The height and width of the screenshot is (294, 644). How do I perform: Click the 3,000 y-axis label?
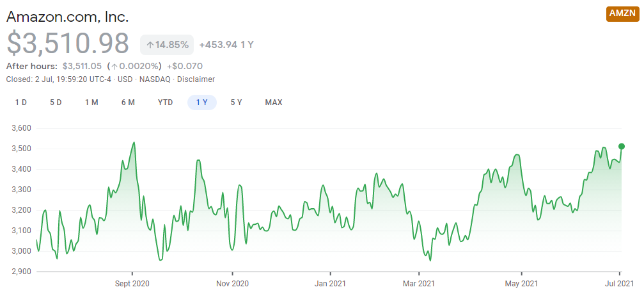pos(20,251)
